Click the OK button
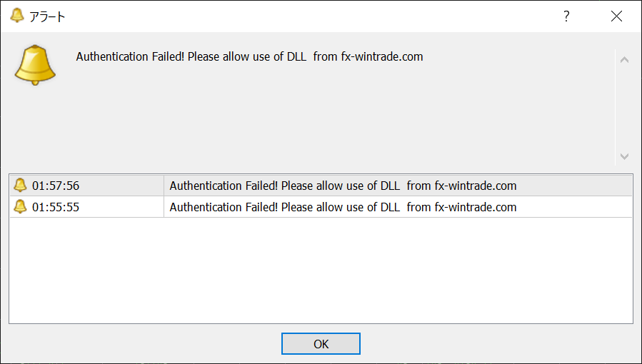 tap(321, 343)
